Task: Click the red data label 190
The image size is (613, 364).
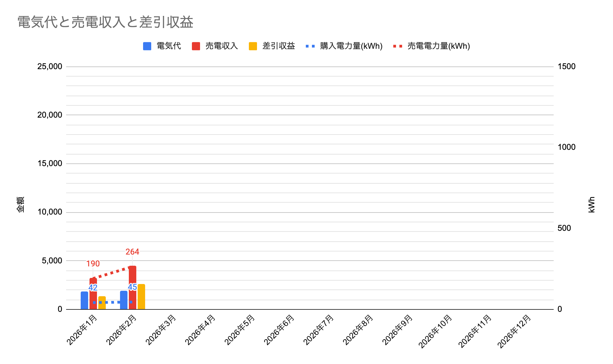Action: coord(93,264)
